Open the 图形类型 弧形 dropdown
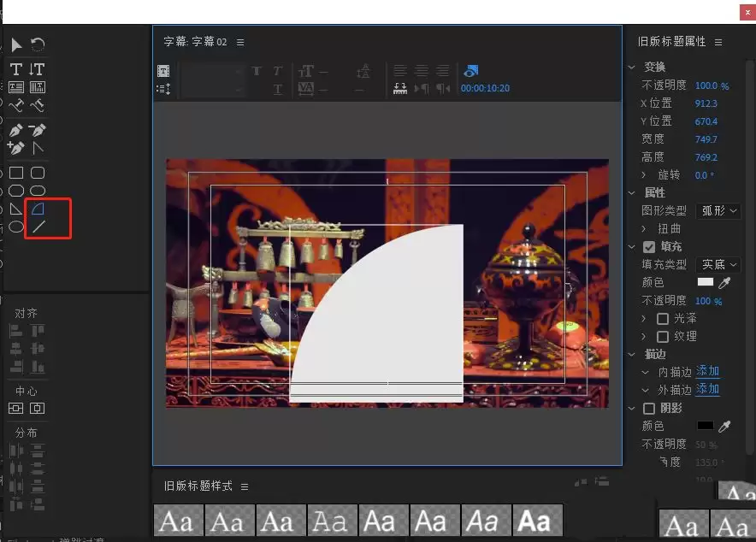The width and height of the screenshot is (756, 542). [718, 211]
